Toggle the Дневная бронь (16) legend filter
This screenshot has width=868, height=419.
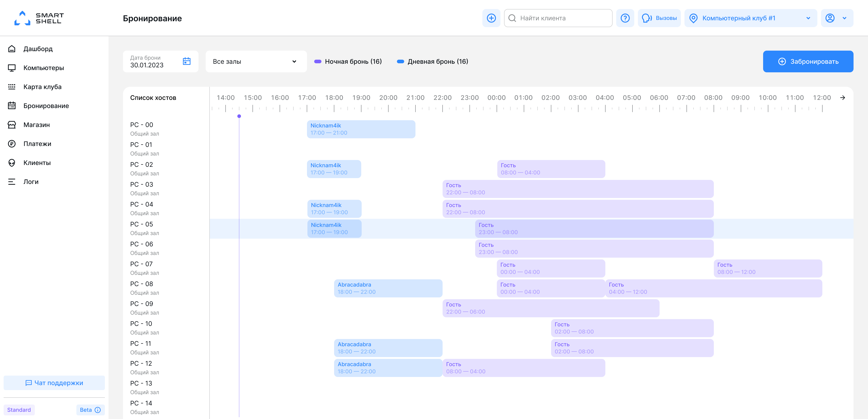[433, 61]
